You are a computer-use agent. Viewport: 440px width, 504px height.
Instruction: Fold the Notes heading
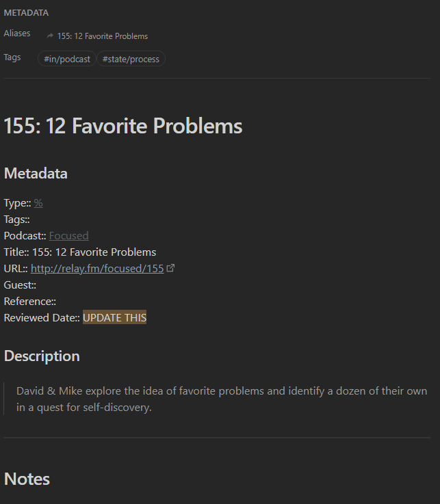pos(27,479)
